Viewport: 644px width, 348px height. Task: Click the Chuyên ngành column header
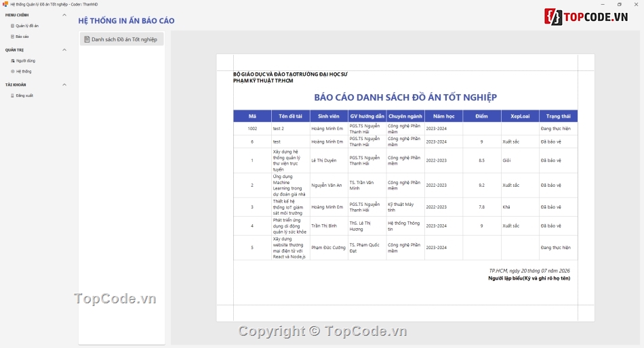tap(405, 116)
